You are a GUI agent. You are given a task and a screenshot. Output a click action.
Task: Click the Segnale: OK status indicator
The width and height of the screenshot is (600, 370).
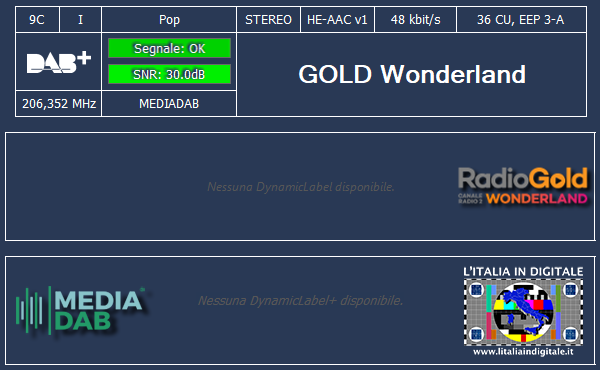click(x=170, y=48)
